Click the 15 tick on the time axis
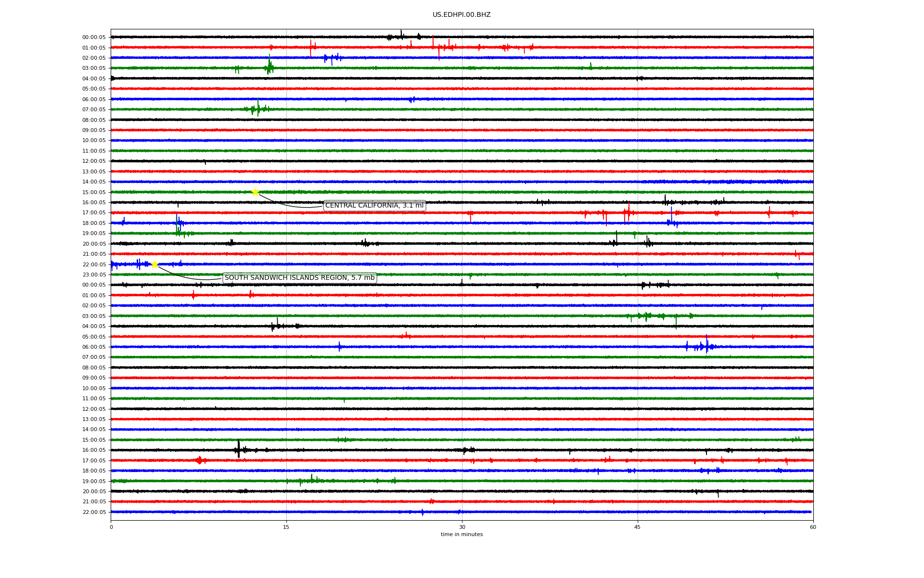Image resolution: width=924 pixels, height=578 pixels. (286, 527)
